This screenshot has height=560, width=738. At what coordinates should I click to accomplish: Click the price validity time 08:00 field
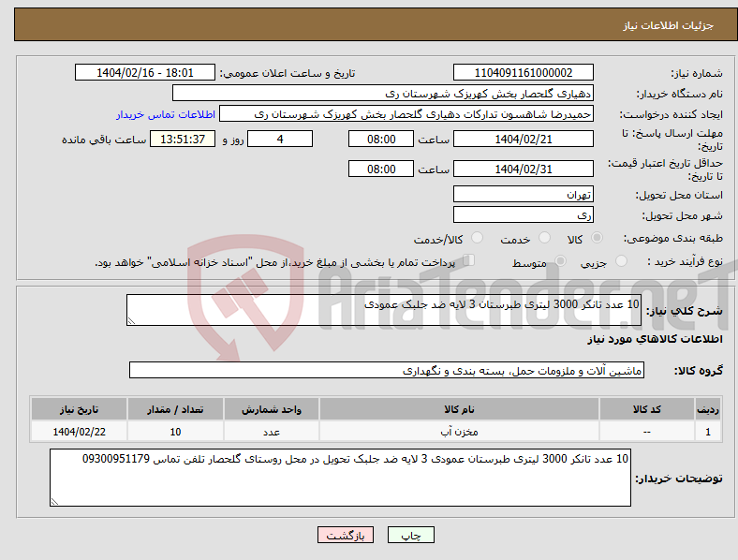(381, 169)
